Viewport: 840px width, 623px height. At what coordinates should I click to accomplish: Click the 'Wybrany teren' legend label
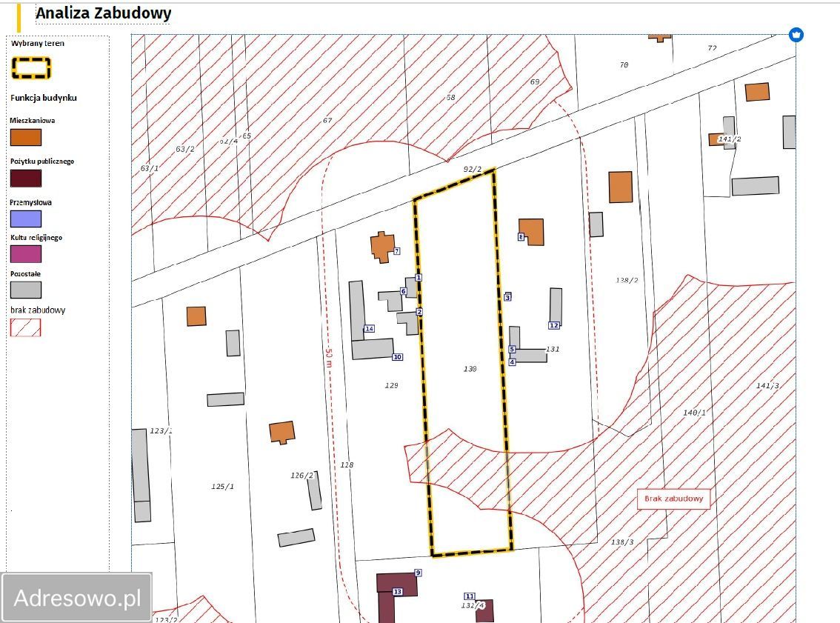tap(38, 44)
